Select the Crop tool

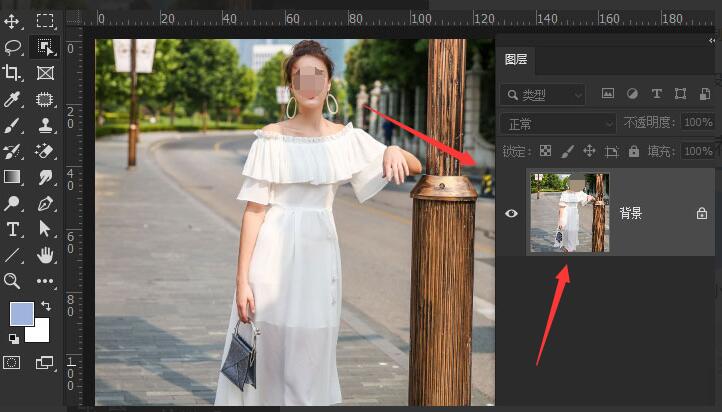coord(13,72)
